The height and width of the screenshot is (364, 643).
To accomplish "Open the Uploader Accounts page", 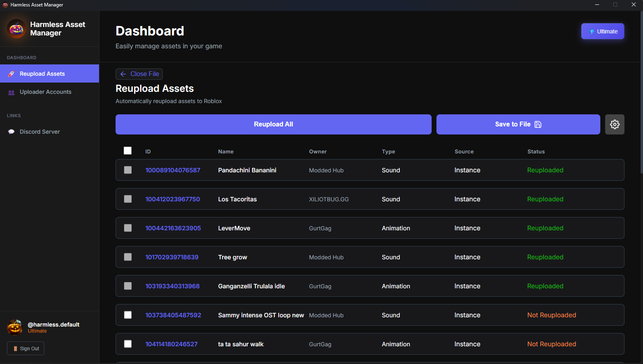I will click(45, 92).
